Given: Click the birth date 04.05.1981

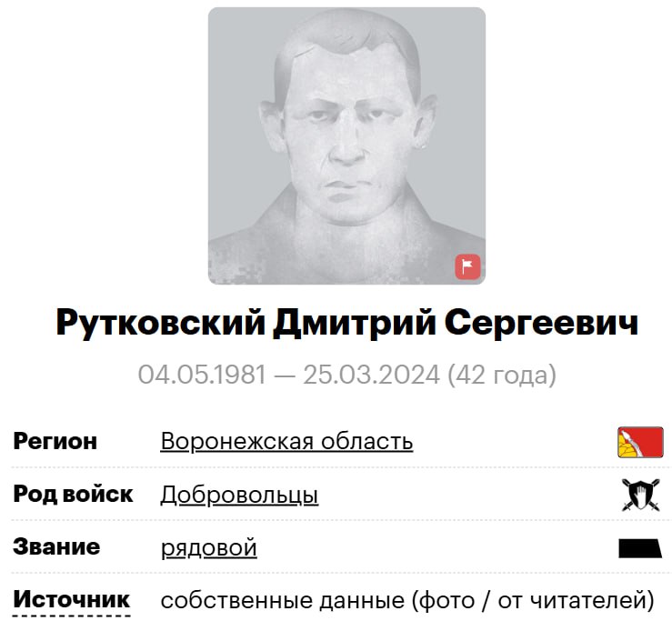Looking at the screenshot, I should click(x=202, y=375).
